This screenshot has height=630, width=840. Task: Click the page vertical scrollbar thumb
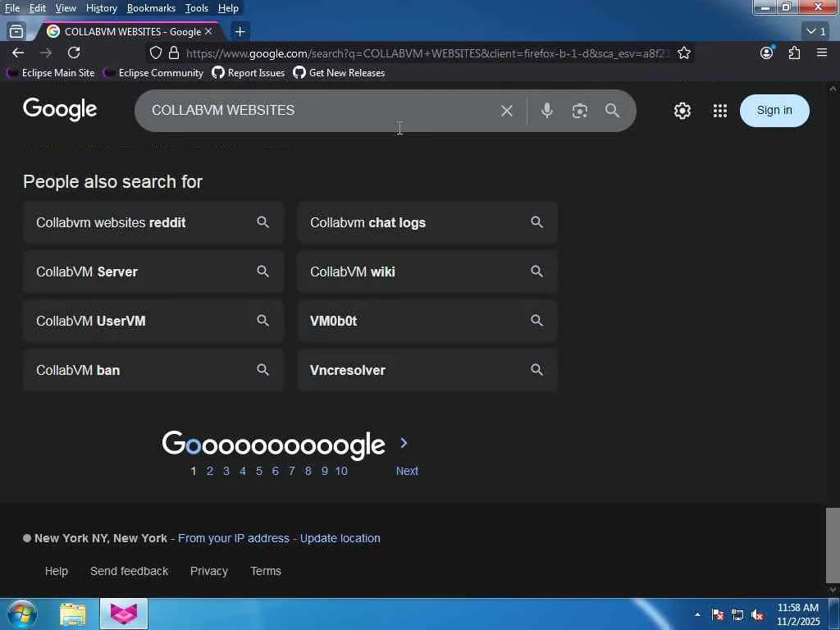click(x=833, y=545)
